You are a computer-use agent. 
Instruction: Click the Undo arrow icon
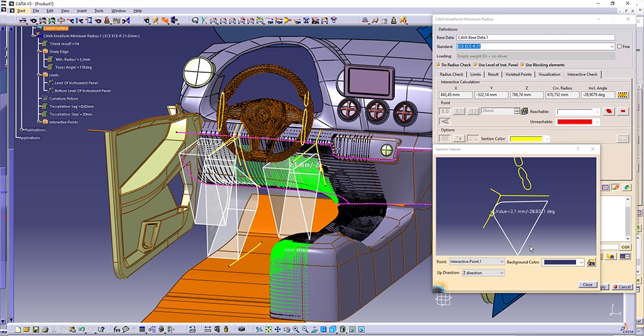[x=82, y=330]
